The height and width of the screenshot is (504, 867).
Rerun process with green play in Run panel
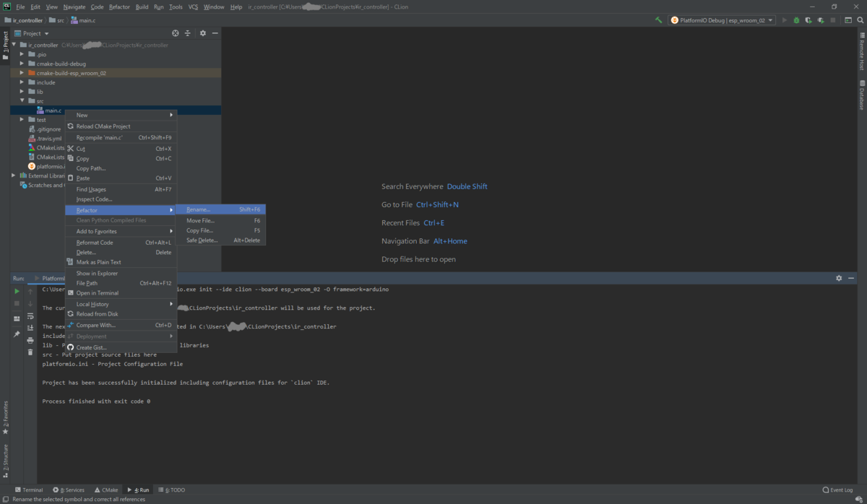pos(17,291)
